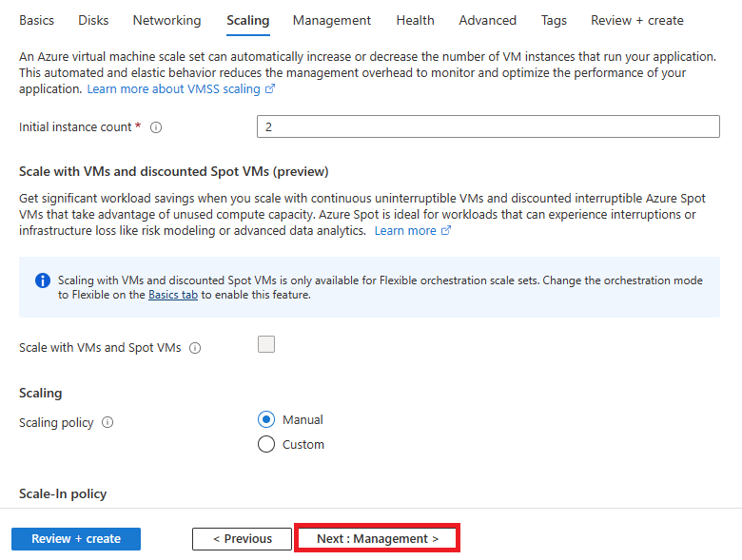This screenshot has width=742, height=560.
Task: Select the Manual scaling policy
Action: (x=266, y=419)
